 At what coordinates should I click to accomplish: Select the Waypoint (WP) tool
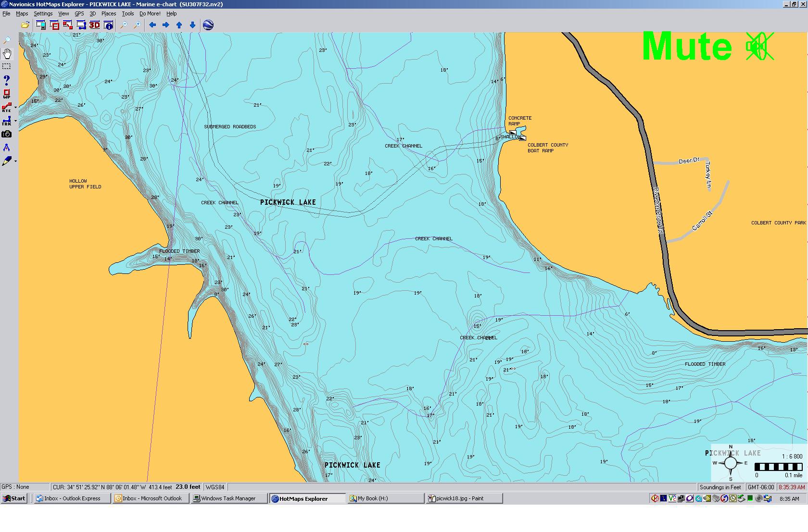(7, 94)
